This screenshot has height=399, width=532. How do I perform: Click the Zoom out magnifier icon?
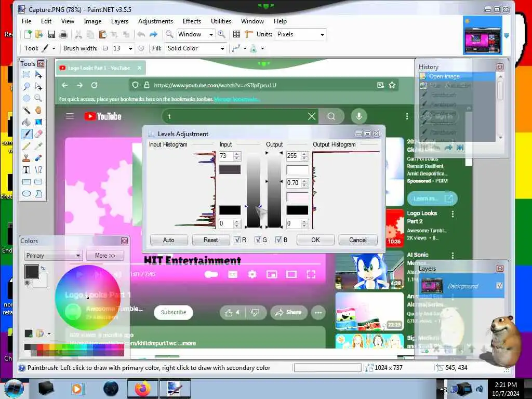pos(169,34)
